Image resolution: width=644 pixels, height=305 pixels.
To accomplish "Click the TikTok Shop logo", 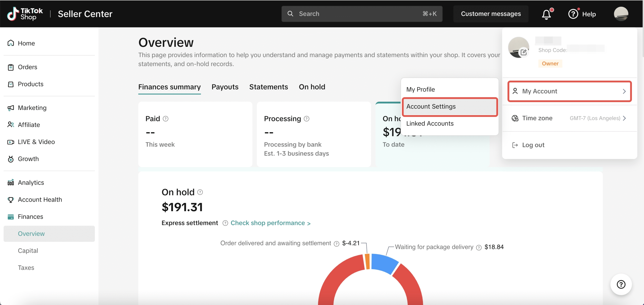I will (25, 14).
